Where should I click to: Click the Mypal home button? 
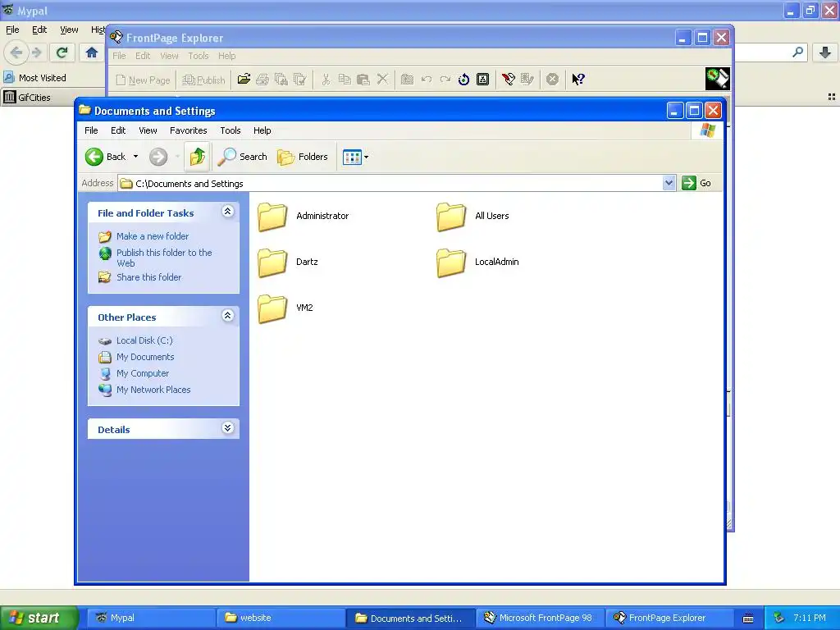coord(92,52)
